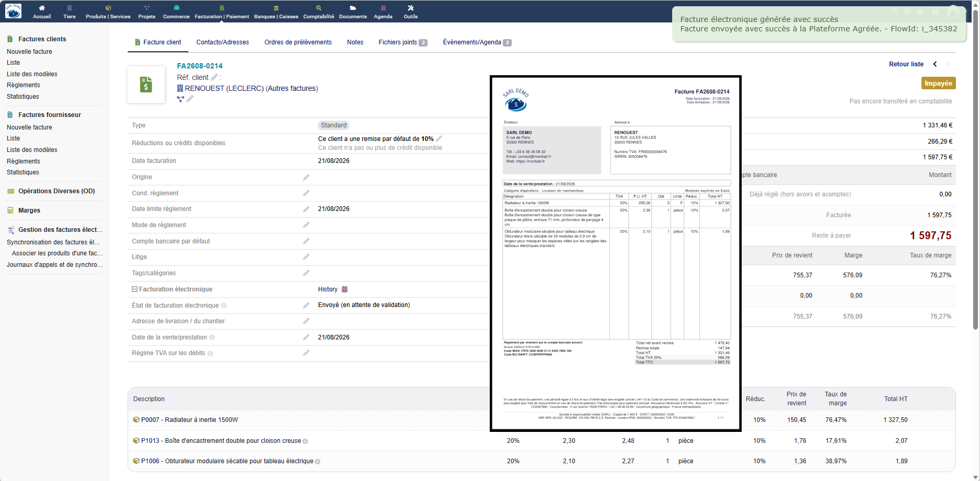Viewport: 980px width, 481px height.
Task: Open the Événements/Agenda tab
Action: pyautogui.click(x=477, y=42)
